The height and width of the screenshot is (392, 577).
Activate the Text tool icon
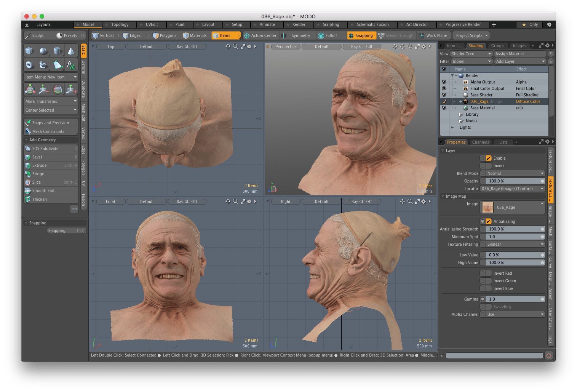click(x=71, y=65)
